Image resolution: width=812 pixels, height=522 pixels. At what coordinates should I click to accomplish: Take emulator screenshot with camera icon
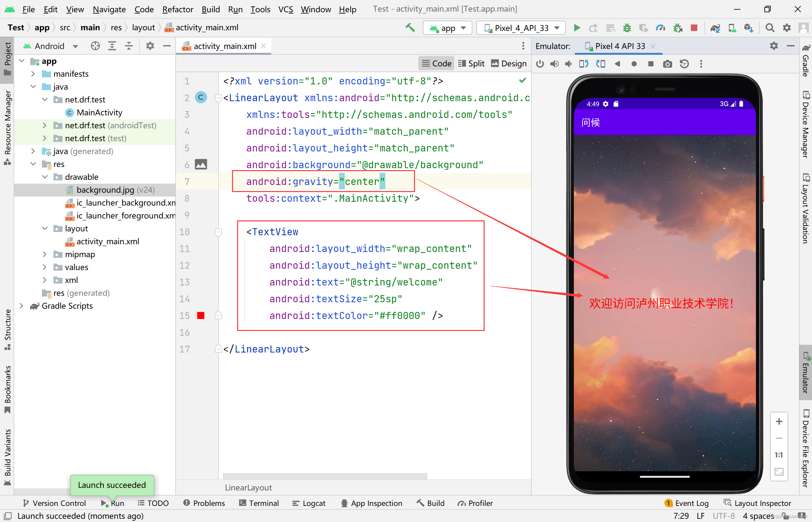[667, 64]
